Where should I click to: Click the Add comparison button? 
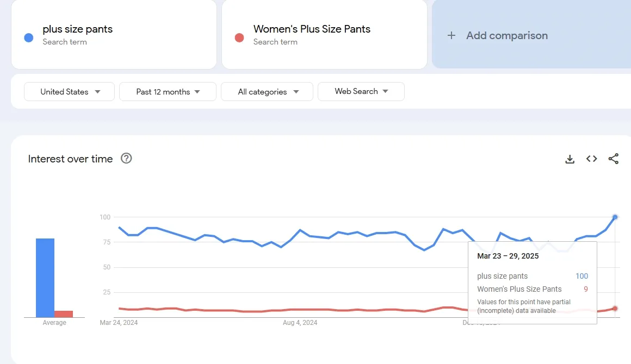(x=506, y=36)
